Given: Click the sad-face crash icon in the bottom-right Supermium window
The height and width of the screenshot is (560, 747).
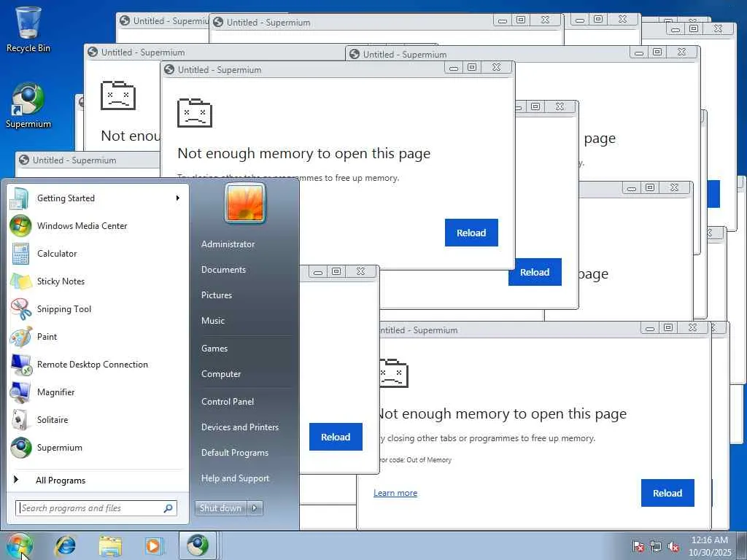Looking at the screenshot, I should pos(393,373).
